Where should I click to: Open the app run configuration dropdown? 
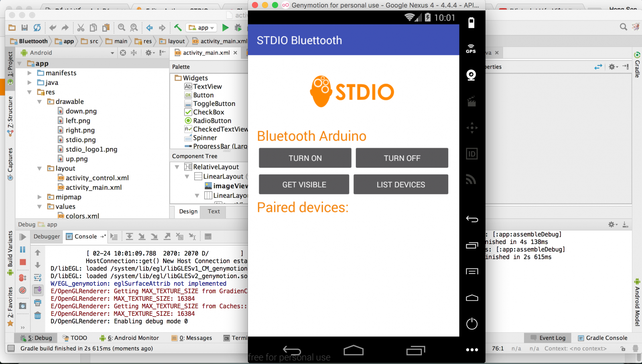click(x=201, y=28)
